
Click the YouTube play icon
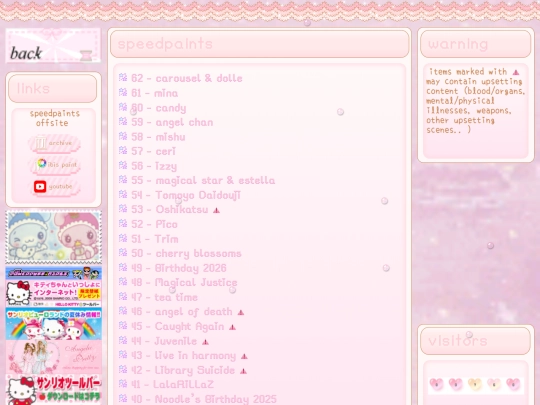(40, 187)
